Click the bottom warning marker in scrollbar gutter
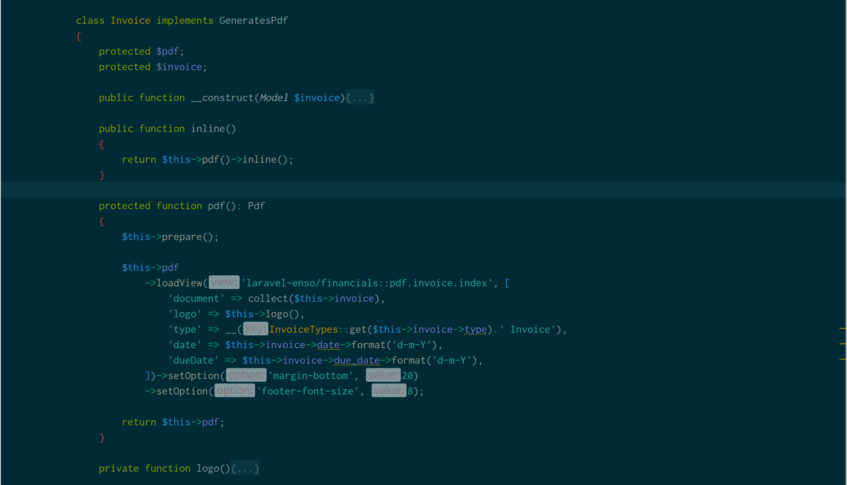The width and height of the screenshot is (847, 485). [x=843, y=359]
